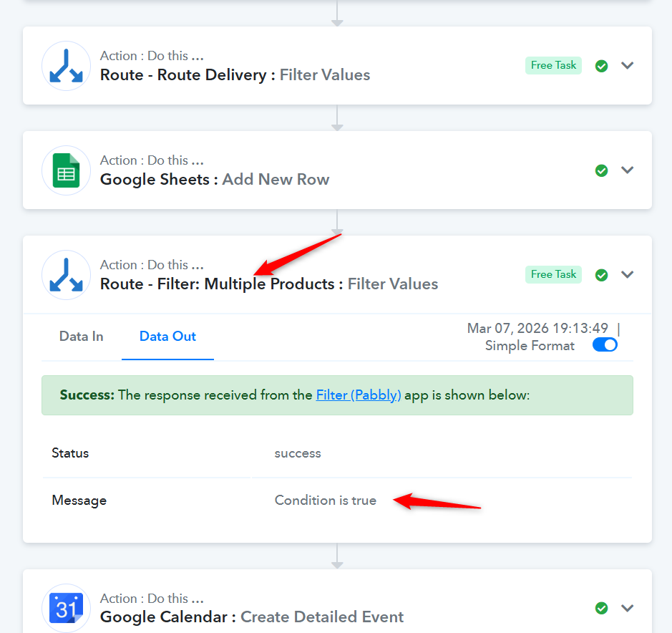Click green success checkmark on Route Delivery
672x633 pixels.
[602, 66]
